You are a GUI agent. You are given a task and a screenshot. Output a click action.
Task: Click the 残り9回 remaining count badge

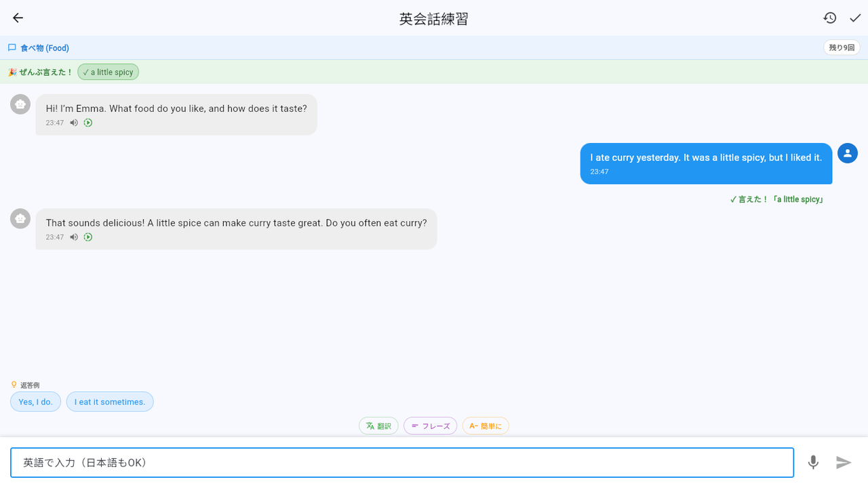[842, 47]
